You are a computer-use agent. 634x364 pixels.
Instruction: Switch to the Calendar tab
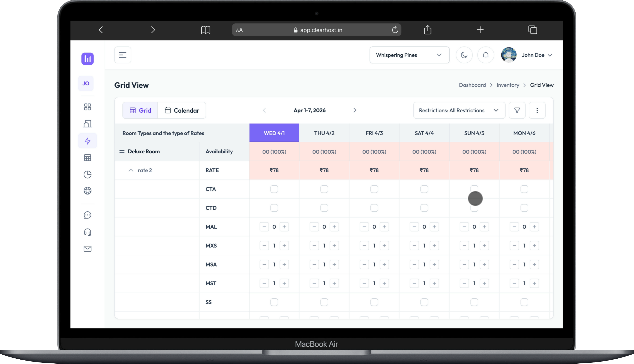(182, 110)
